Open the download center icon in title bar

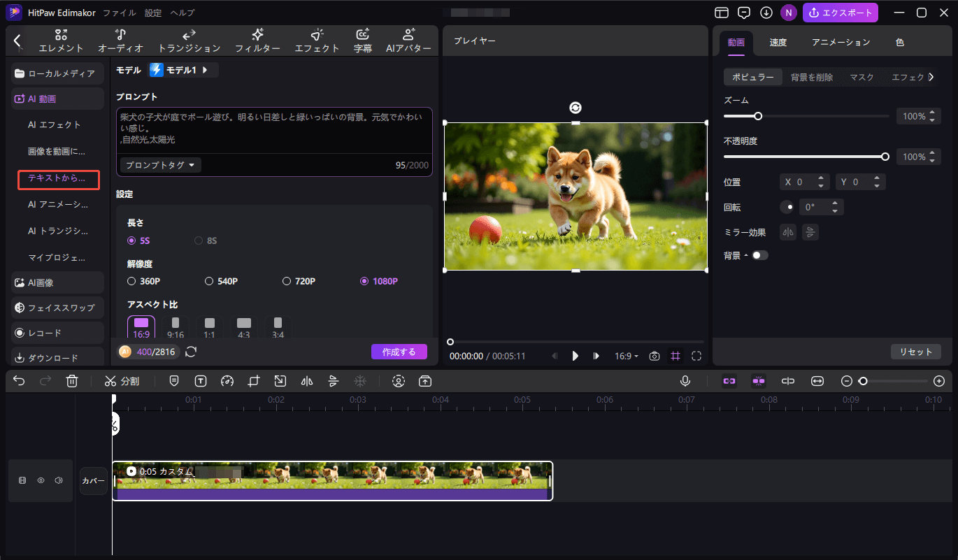[x=766, y=13]
